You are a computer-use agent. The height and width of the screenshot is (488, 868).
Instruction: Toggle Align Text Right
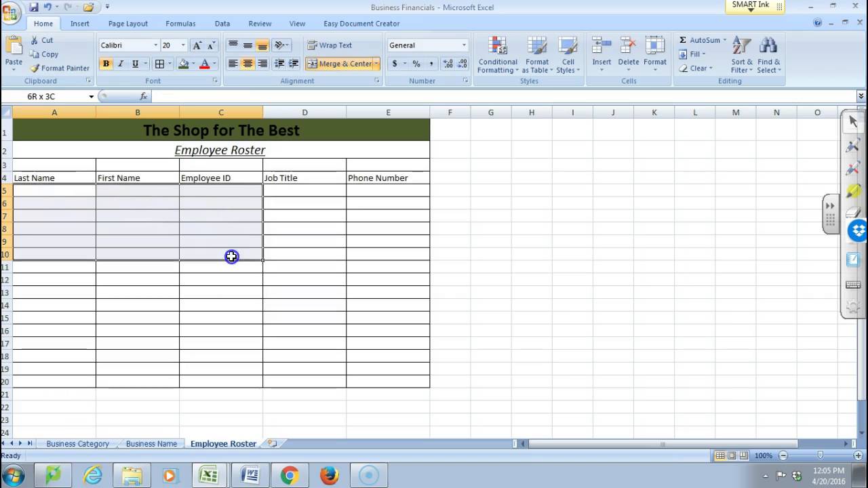(x=262, y=64)
